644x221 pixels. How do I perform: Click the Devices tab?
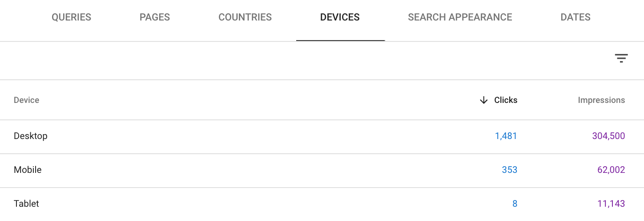point(340,17)
